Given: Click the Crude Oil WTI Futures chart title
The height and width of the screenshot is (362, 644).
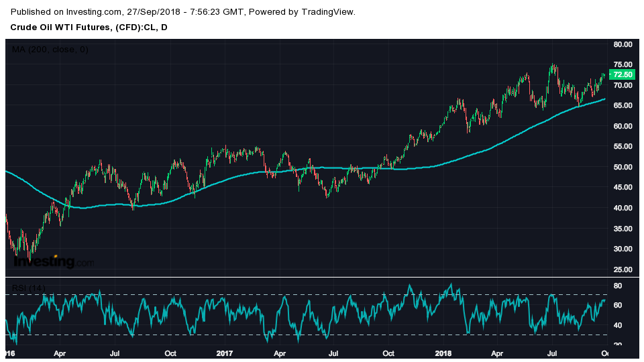Looking at the screenshot, I should [x=89, y=27].
